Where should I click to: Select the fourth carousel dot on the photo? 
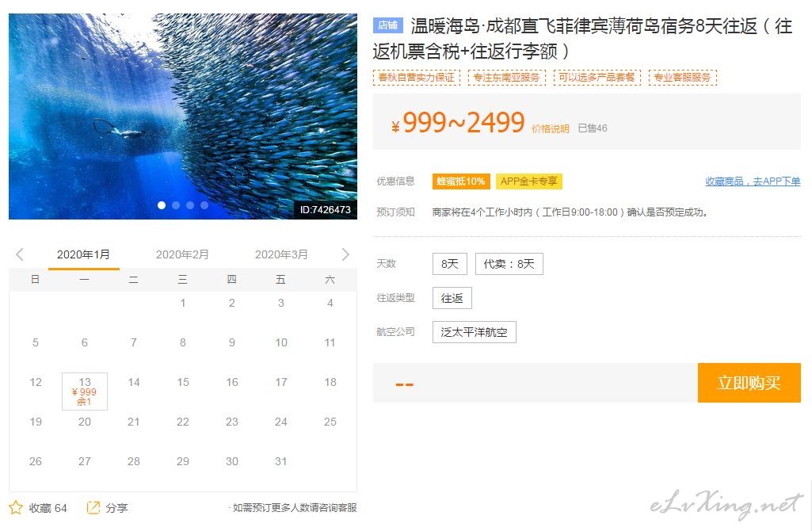click(x=204, y=205)
